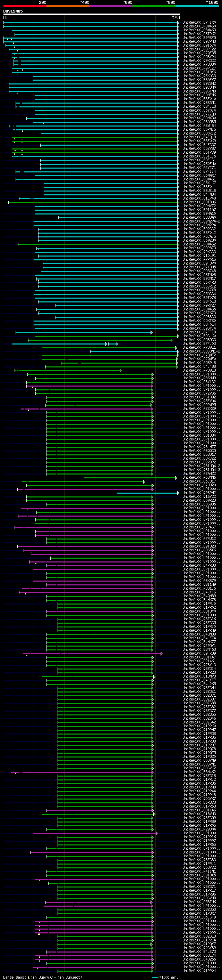Click the label UniRef100_Q9SPH2
This screenshot has width=222, height=980.
(x=199, y=493)
